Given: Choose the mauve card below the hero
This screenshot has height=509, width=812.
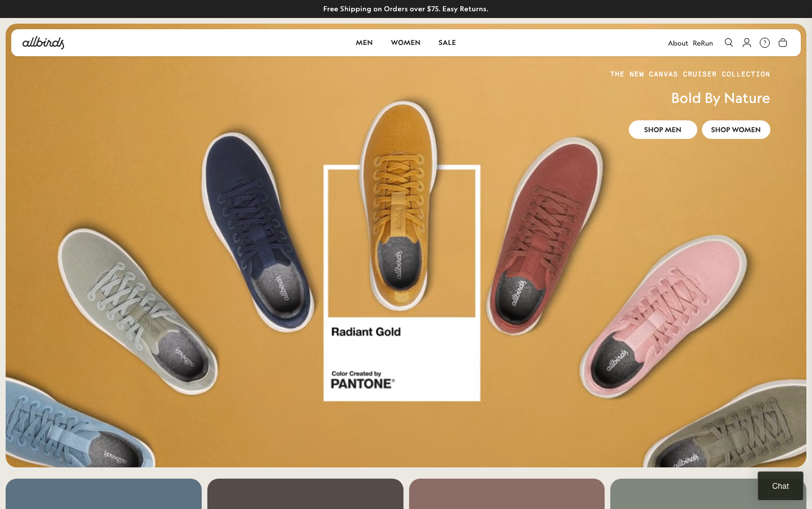Looking at the screenshot, I should 506,494.
